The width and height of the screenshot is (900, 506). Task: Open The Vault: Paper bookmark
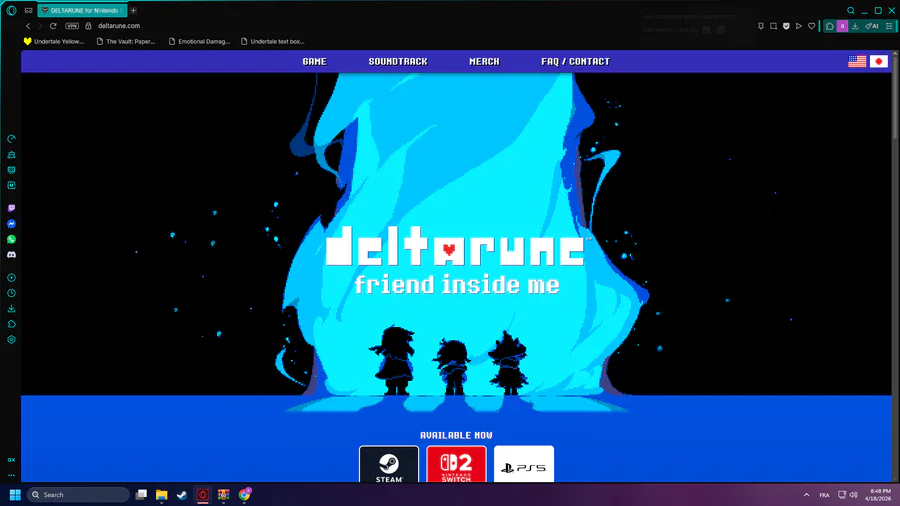pos(126,41)
